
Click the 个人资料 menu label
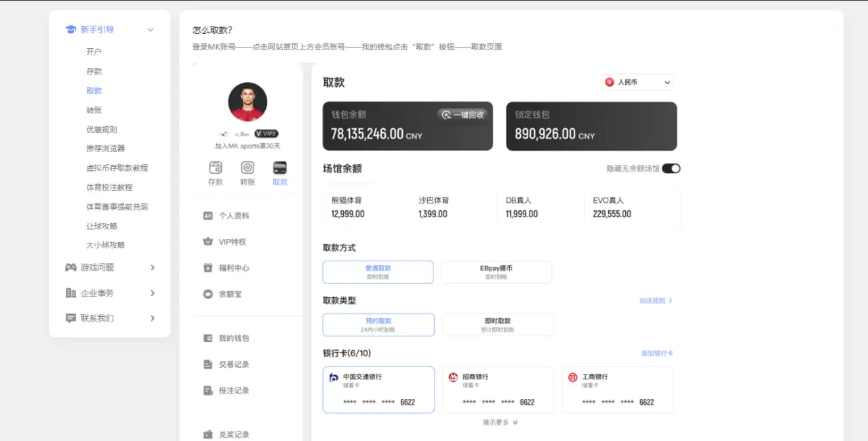tap(234, 216)
